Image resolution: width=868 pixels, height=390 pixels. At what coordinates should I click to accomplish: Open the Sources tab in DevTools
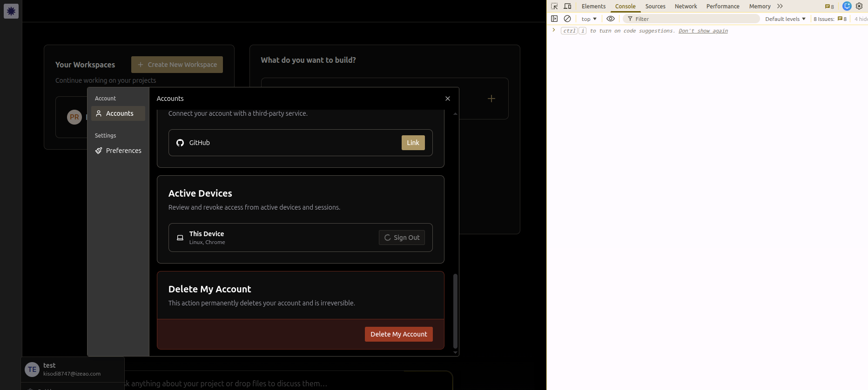click(655, 6)
